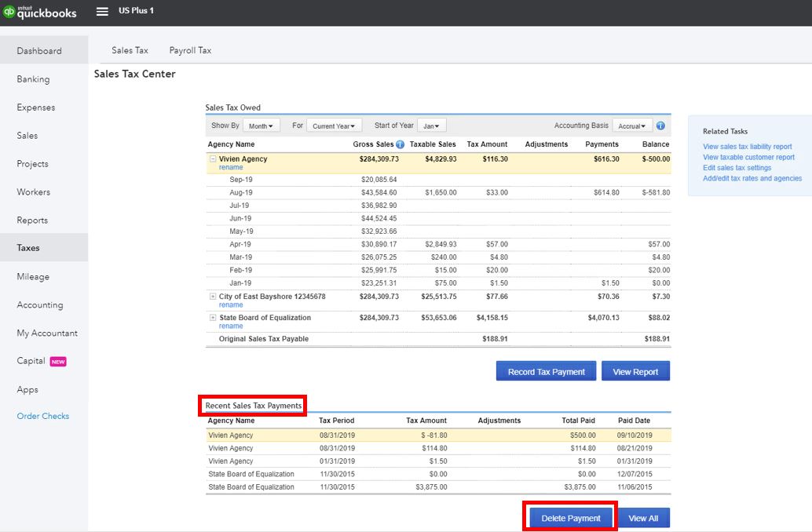Select State Board payment paid 12/07/2015
Image resolution: width=812 pixels, height=532 pixels.
coord(438,474)
